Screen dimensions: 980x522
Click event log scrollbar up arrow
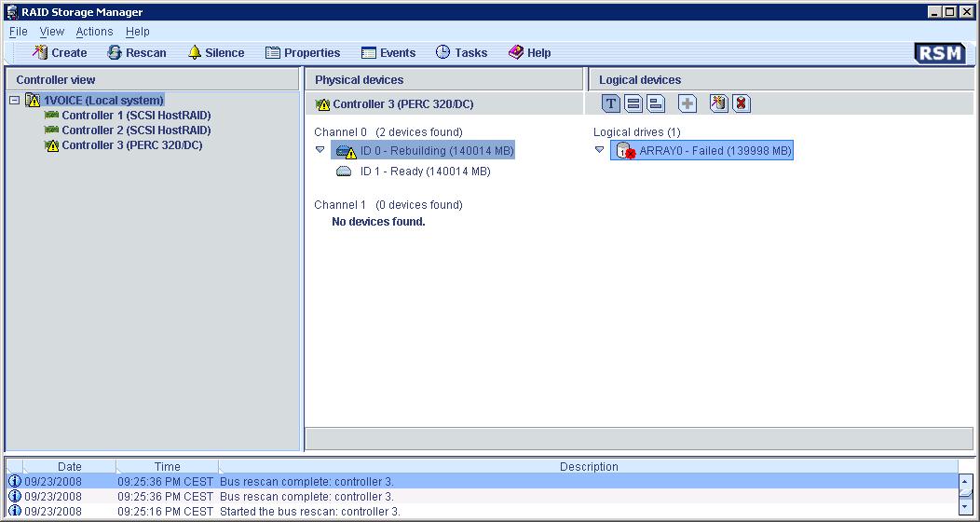(x=965, y=482)
